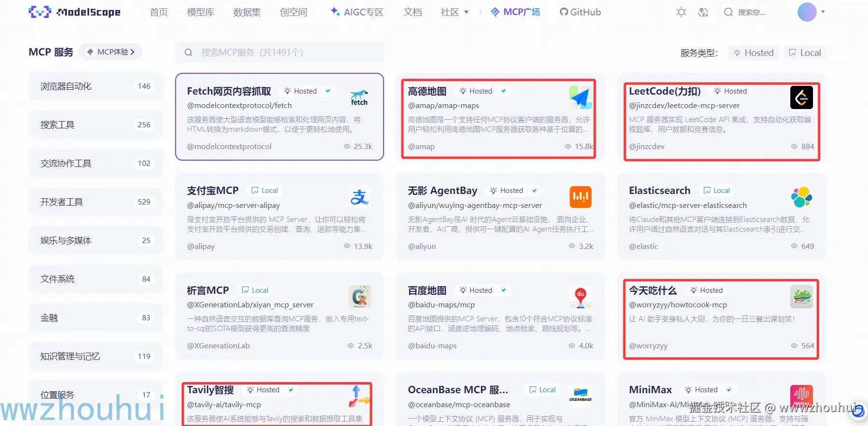This screenshot has height=426, width=868.
Task: Click the LeetCode service logo icon
Action: point(801,97)
